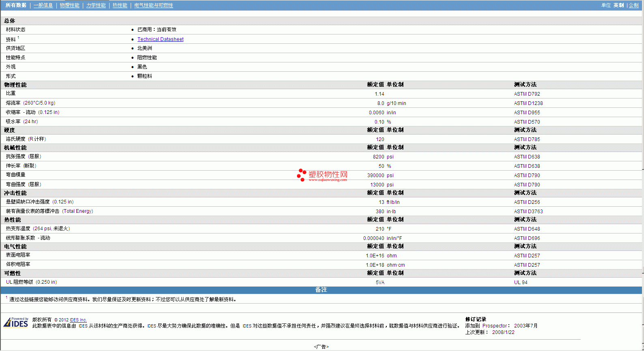The height and width of the screenshot is (351, 644).
Task: Click the ASTM D696 test method
Action: (x=527, y=238)
